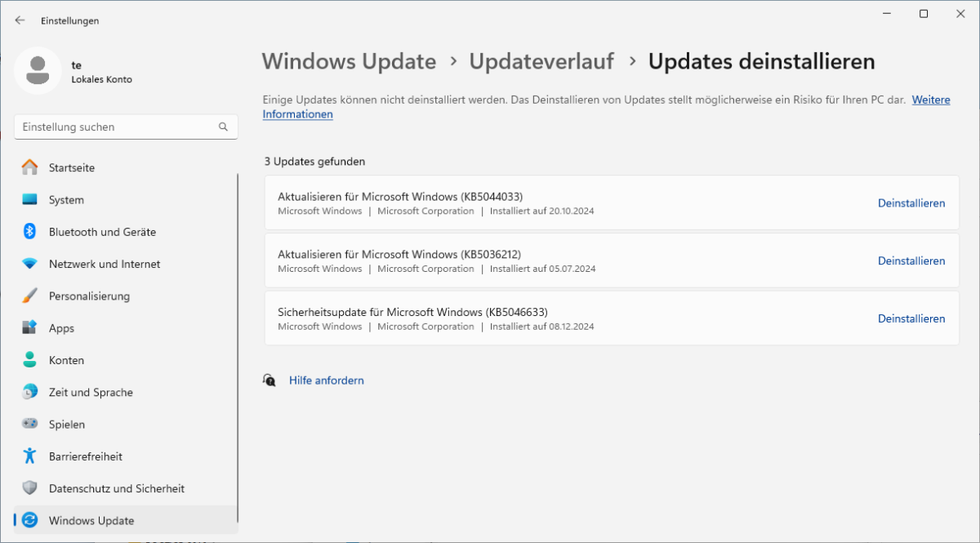Open Konten settings label
980x543 pixels.
[x=66, y=360]
